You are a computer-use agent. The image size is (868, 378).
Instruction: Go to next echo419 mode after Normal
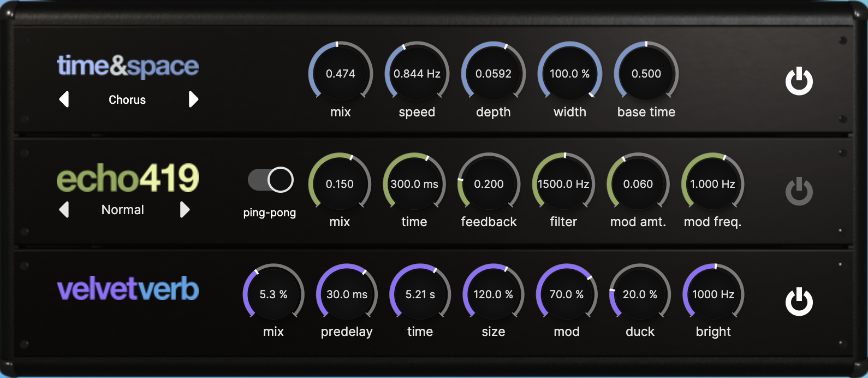click(x=185, y=210)
